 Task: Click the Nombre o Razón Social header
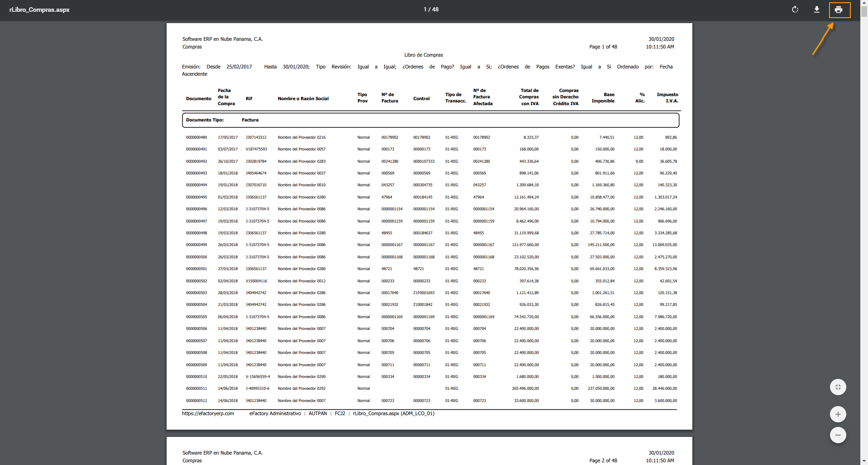coord(303,98)
